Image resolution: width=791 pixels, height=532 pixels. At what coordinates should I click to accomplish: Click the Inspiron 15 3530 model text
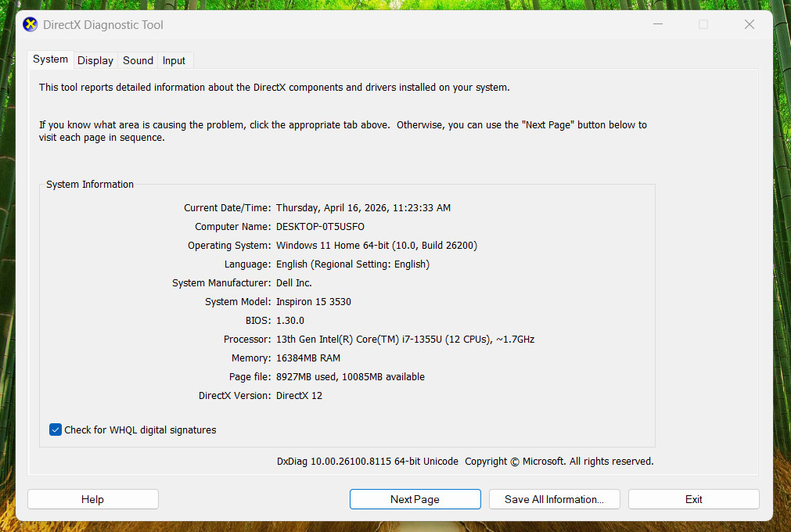coord(314,301)
